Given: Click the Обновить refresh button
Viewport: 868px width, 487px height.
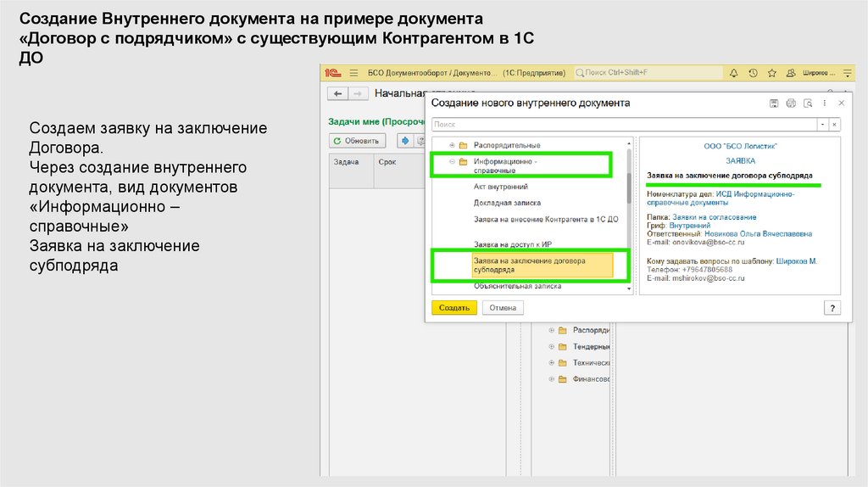Looking at the screenshot, I should point(357,140).
